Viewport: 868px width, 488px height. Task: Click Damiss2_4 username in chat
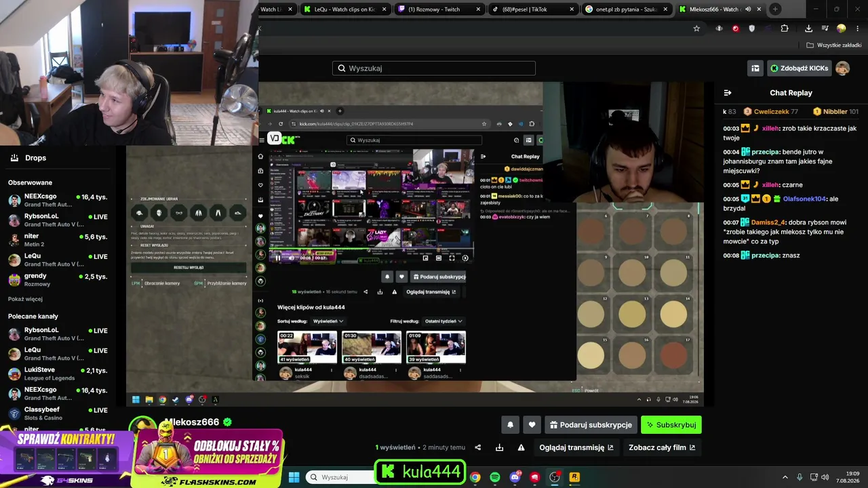click(768, 222)
